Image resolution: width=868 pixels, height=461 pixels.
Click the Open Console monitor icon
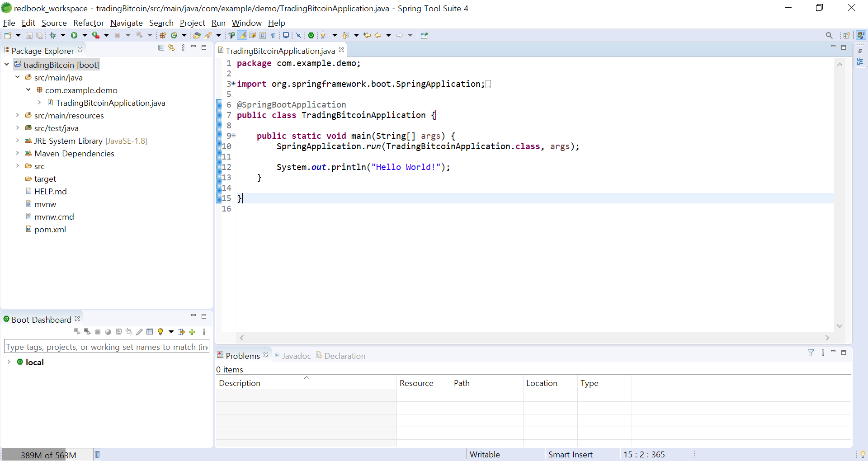(x=286, y=35)
